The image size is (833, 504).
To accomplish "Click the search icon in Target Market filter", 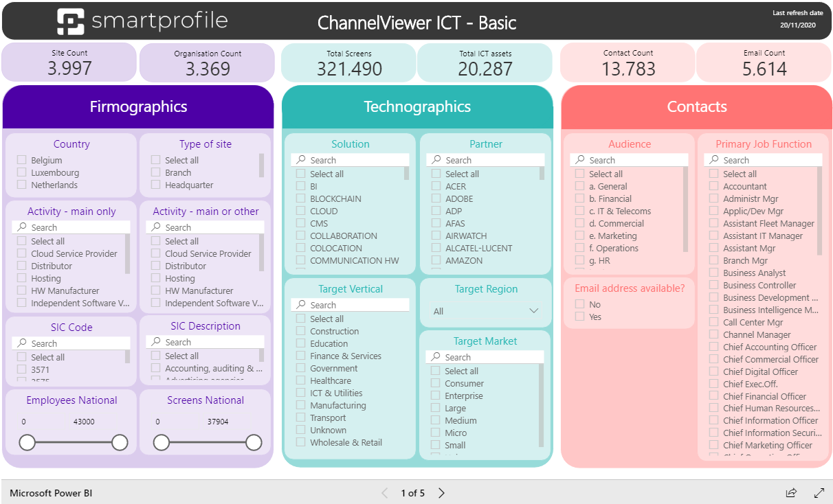I will pyautogui.click(x=436, y=356).
